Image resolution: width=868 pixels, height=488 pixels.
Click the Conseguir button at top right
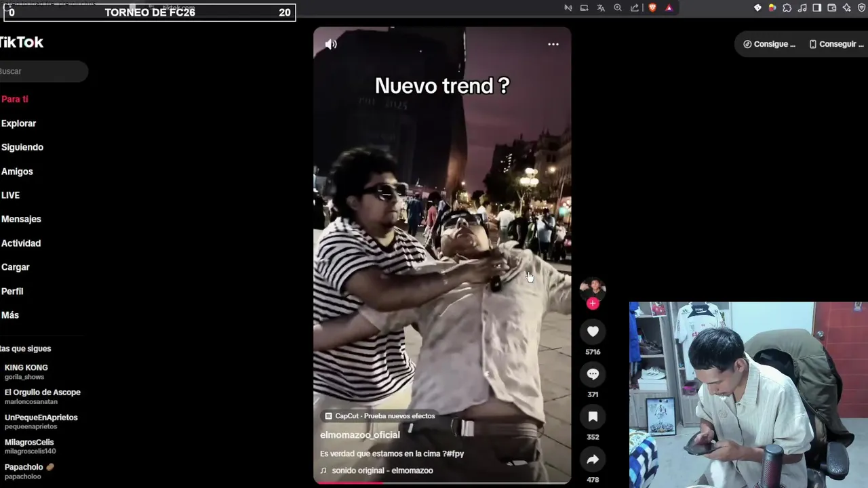click(x=835, y=44)
